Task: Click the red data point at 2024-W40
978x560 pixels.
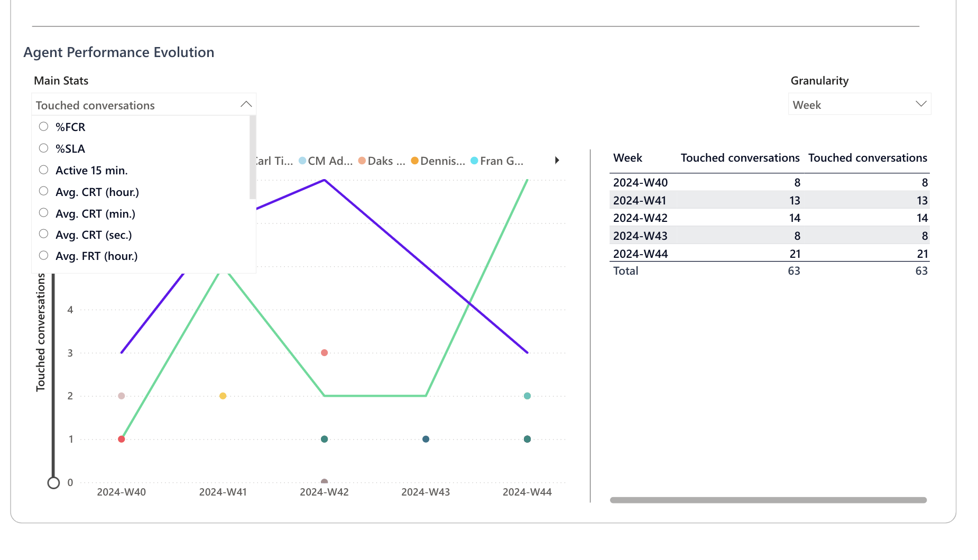Action: tap(122, 439)
